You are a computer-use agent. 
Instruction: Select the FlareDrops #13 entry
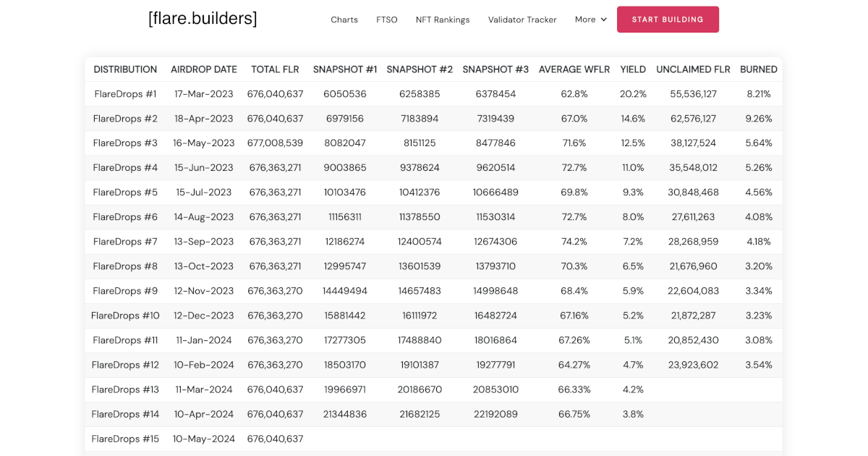coord(125,389)
